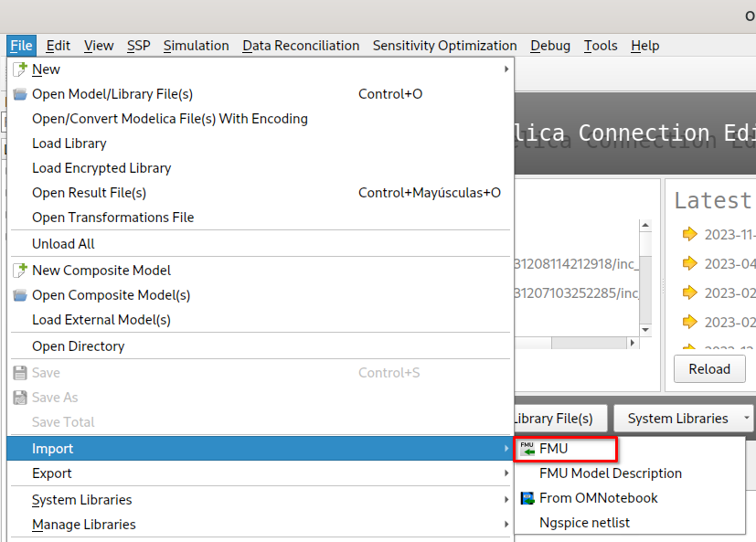
Task: Click the Open Model/Library File(s) folder icon
Action: click(x=20, y=93)
